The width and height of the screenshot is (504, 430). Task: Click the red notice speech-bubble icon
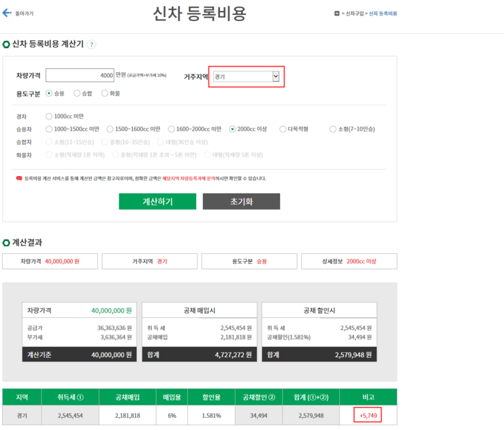tap(19, 178)
